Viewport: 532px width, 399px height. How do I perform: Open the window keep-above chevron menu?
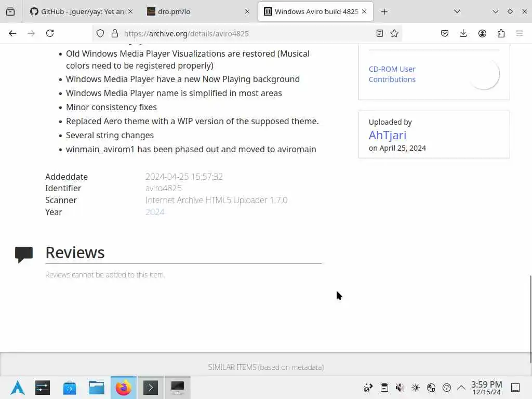pos(495,11)
